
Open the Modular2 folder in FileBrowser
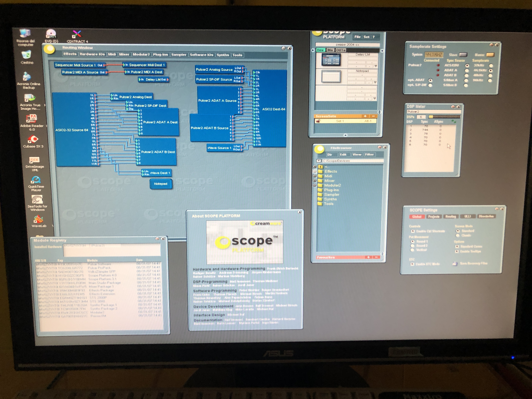(329, 185)
